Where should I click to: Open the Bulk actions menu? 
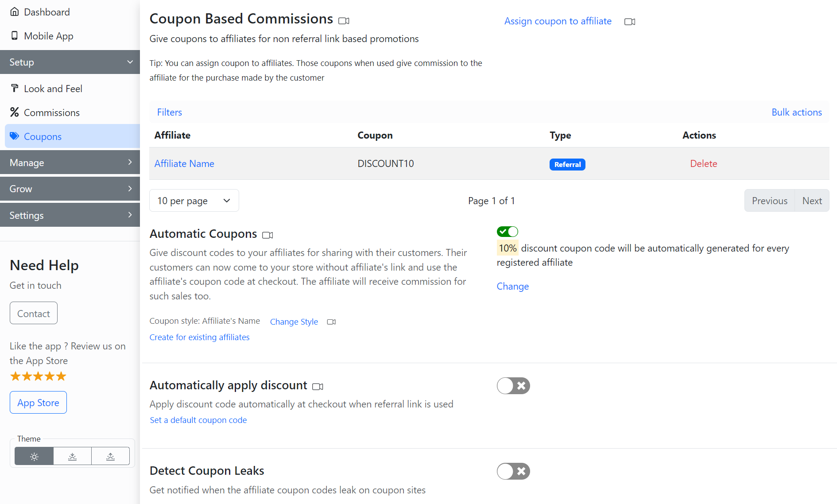(796, 112)
